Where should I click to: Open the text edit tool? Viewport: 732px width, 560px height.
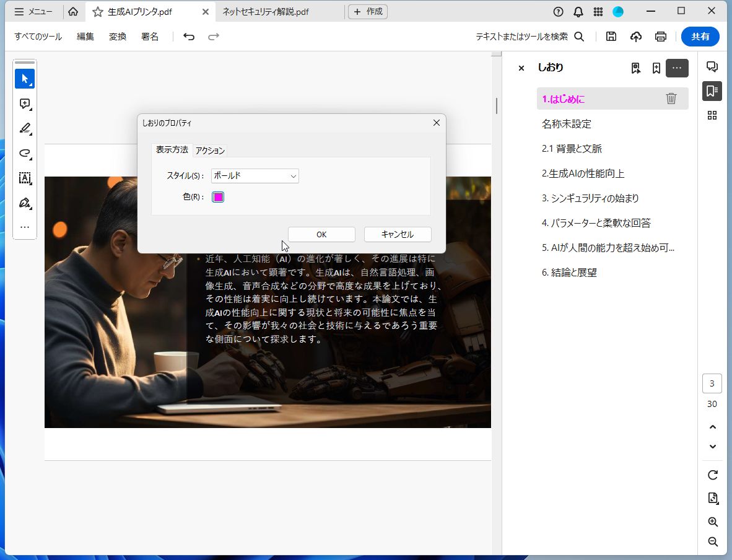pyautogui.click(x=25, y=178)
